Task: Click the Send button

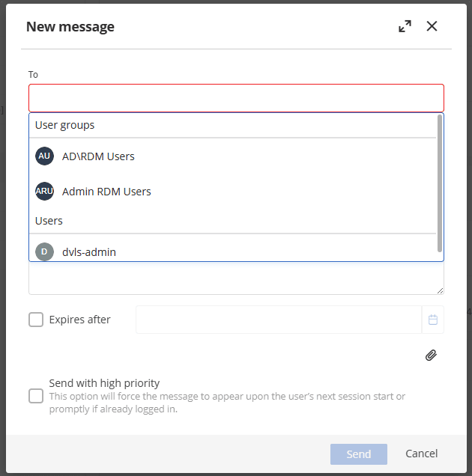Action: pos(359,454)
